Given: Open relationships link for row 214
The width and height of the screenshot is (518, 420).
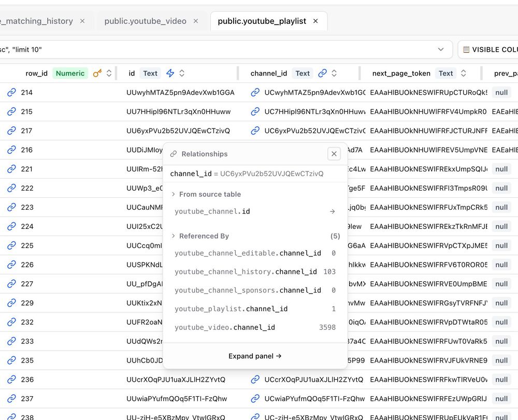Looking at the screenshot, I should tap(11, 93).
